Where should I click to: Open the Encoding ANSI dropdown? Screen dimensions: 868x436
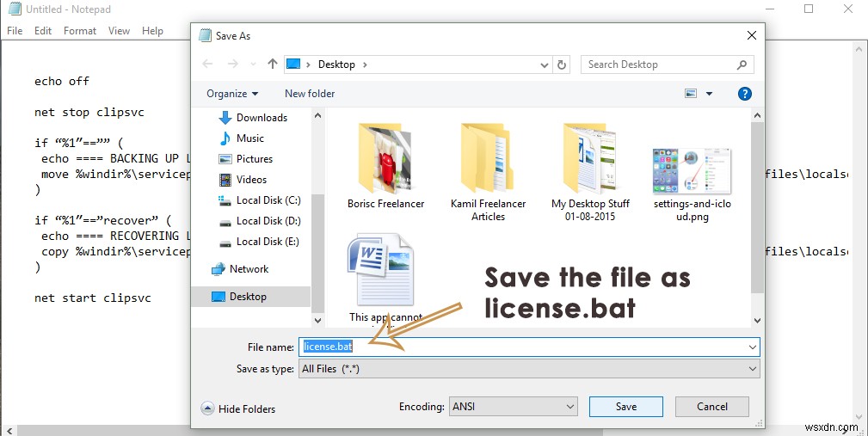(x=514, y=407)
